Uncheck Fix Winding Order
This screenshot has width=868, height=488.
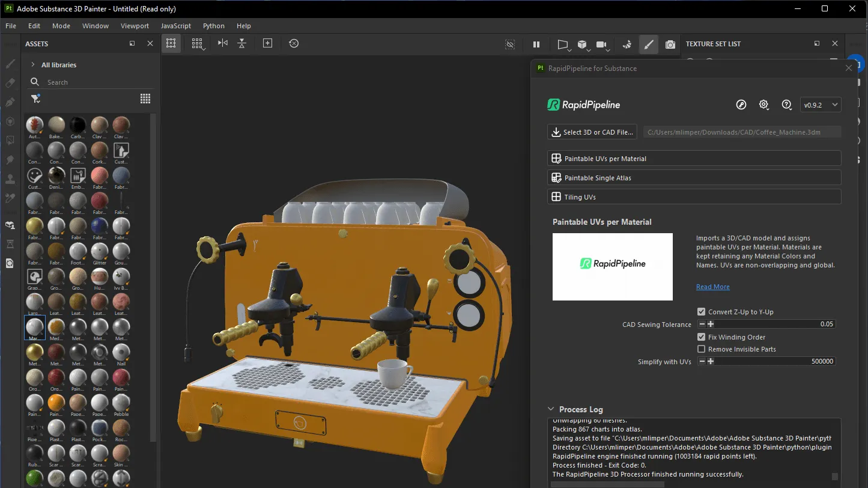point(701,337)
